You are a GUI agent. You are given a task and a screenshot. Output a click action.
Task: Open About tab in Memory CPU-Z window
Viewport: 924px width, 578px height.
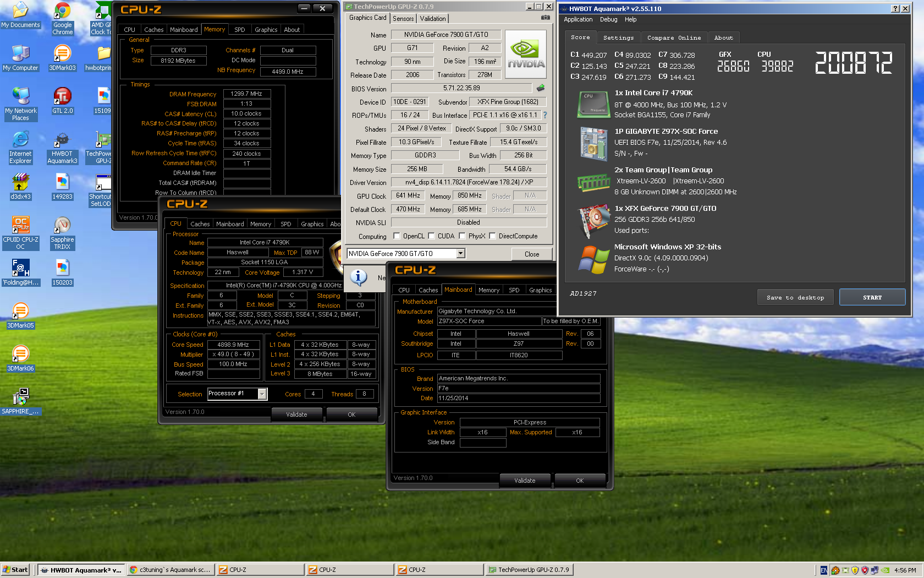pyautogui.click(x=292, y=30)
